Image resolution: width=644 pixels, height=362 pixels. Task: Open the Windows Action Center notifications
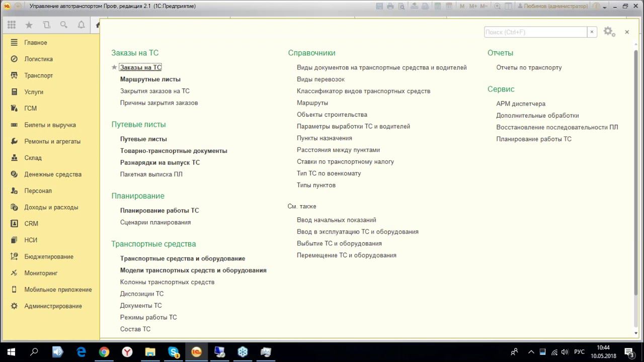[629, 352]
